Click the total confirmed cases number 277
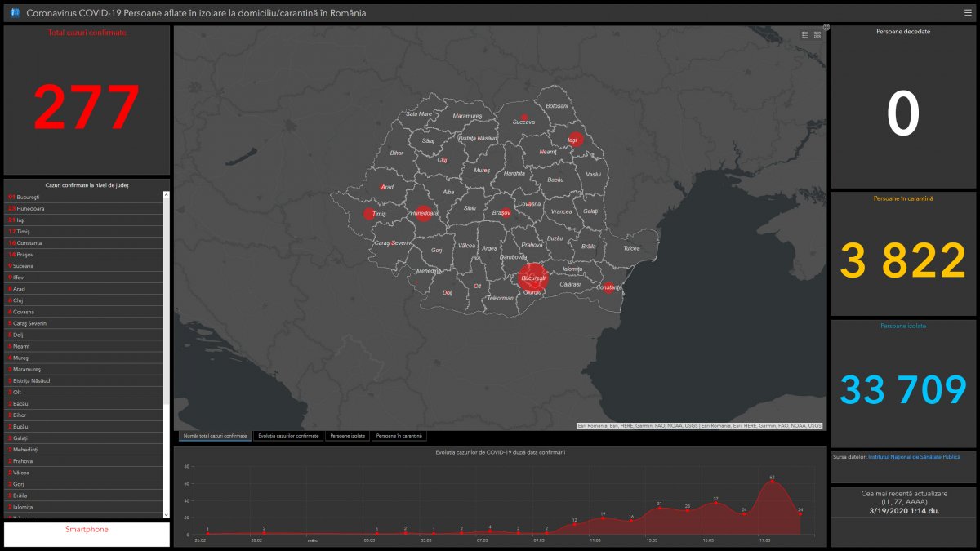This screenshot has width=980, height=551. click(x=87, y=107)
